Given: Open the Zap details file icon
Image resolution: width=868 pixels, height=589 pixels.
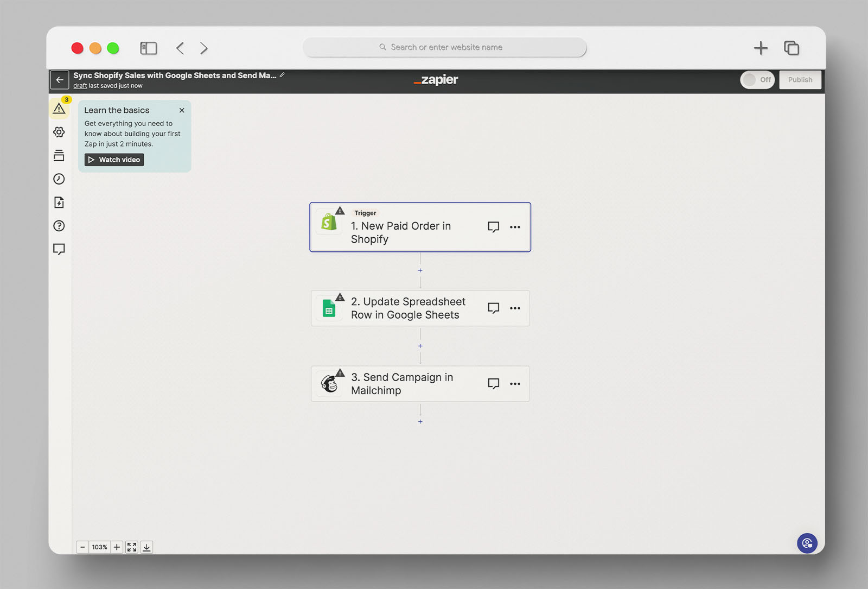Looking at the screenshot, I should 59,202.
